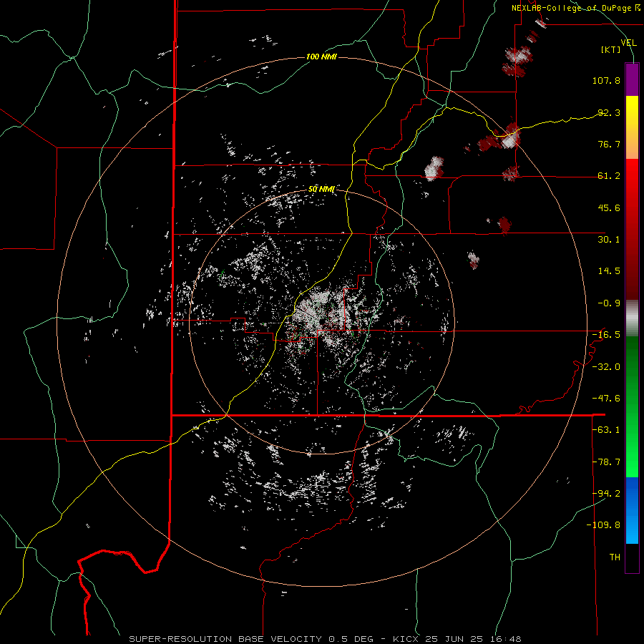Click the 30.1 velocity scale value
The width and height of the screenshot is (644, 644).
609,240
